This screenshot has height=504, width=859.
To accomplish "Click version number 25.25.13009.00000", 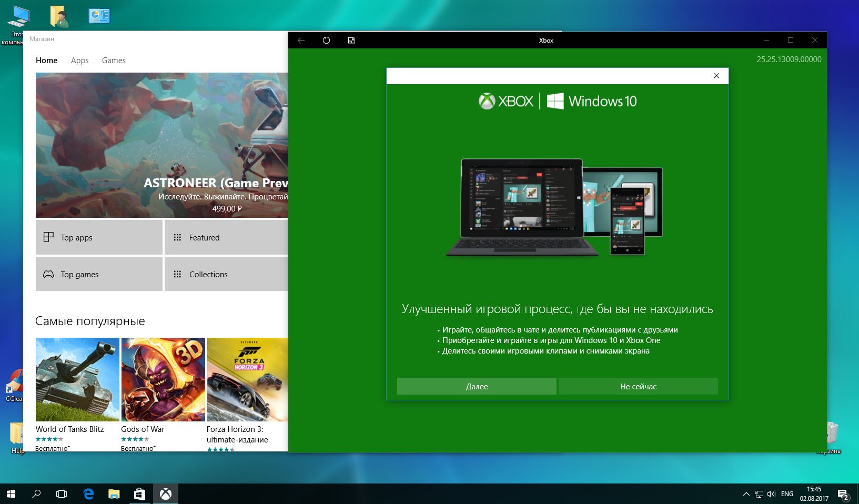I will click(x=789, y=59).
